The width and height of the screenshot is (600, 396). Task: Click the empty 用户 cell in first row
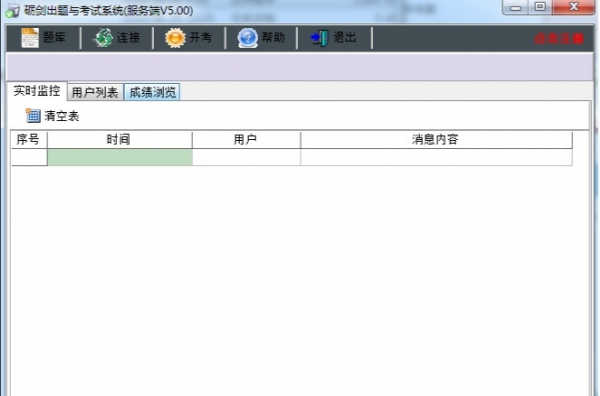(246, 157)
